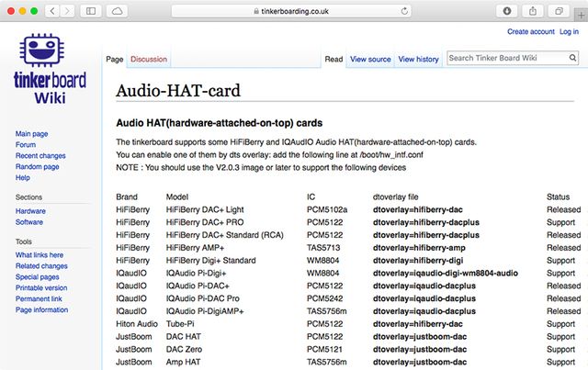Reload the page with the refresh icon
The height and width of the screenshot is (370, 588).
[x=405, y=11]
